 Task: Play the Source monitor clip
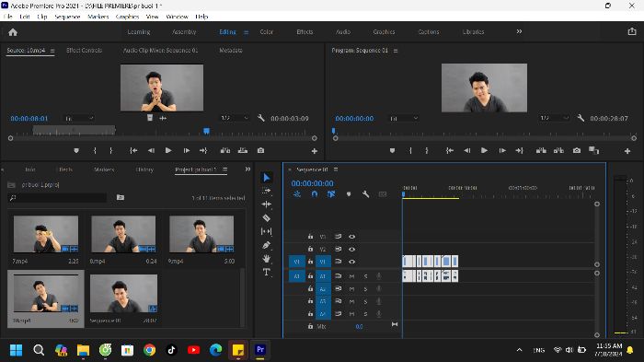pos(168,150)
